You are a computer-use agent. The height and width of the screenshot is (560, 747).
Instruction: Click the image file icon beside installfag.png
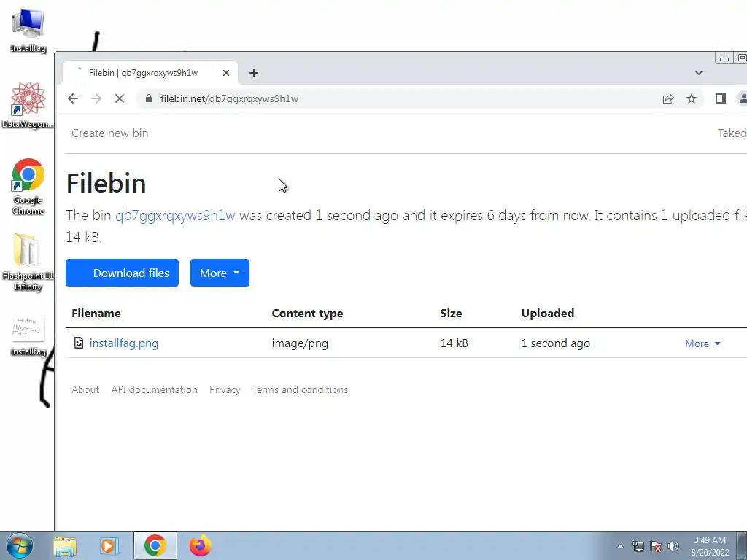pos(79,343)
